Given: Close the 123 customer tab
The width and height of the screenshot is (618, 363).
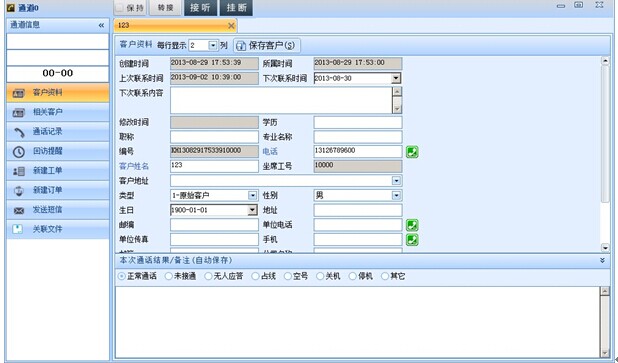Looking at the screenshot, I should (231, 26).
